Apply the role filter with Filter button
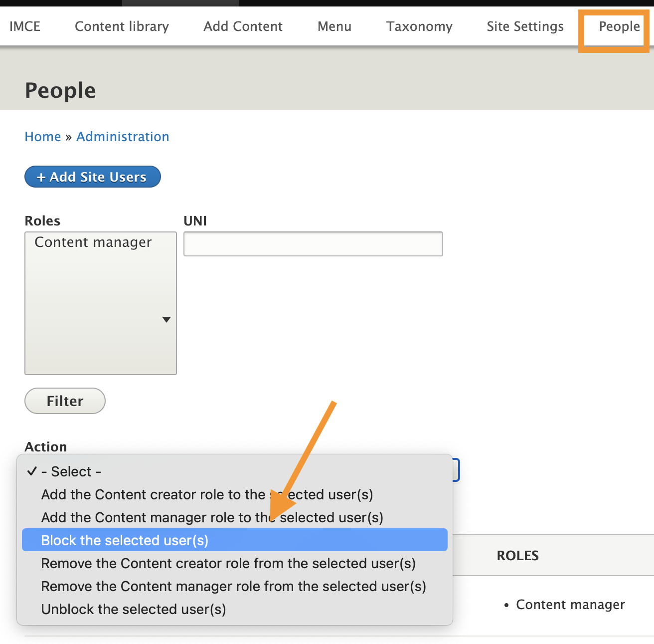The width and height of the screenshot is (654, 644). tap(64, 401)
